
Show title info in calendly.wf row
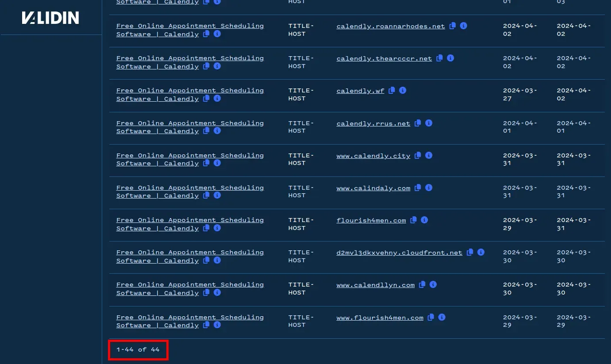[x=217, y=98]
